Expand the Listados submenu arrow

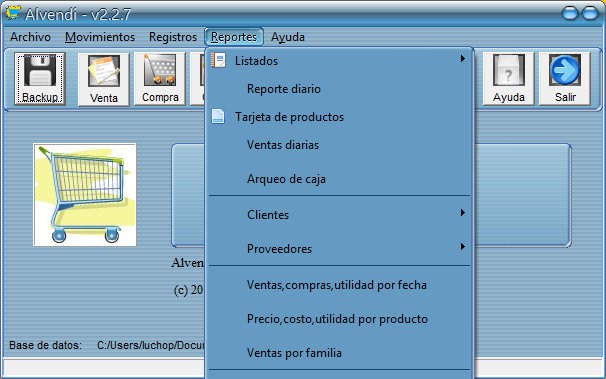[x=462, y=59]
